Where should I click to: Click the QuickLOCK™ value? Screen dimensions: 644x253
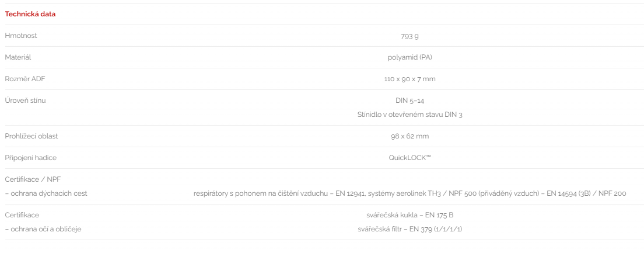tap(409, 158)
